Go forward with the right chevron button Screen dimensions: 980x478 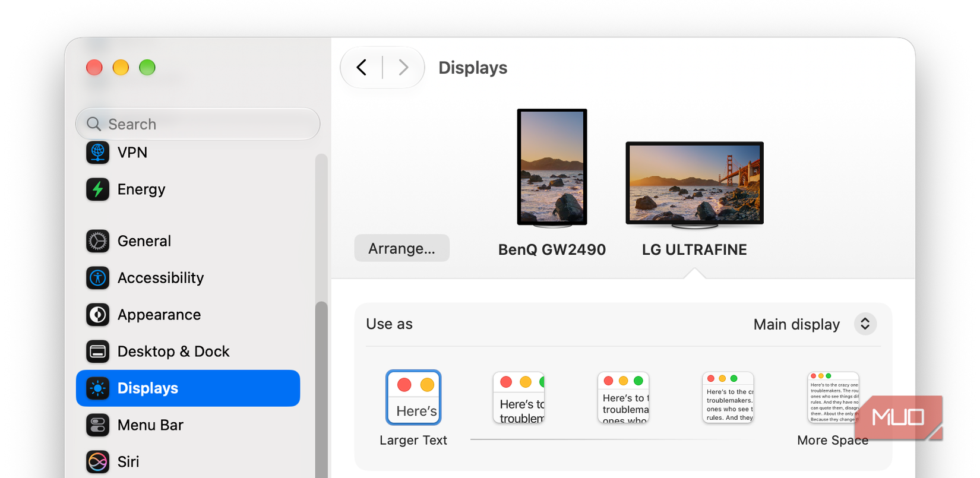[403, 67]
